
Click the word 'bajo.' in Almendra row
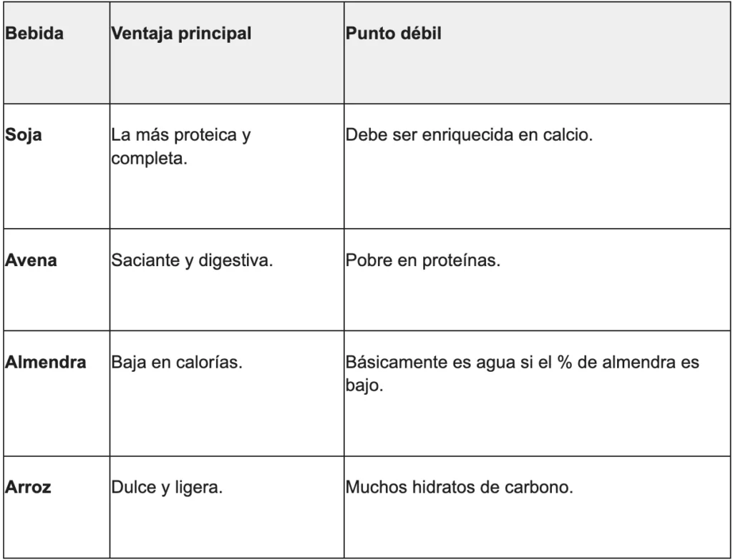364,385
